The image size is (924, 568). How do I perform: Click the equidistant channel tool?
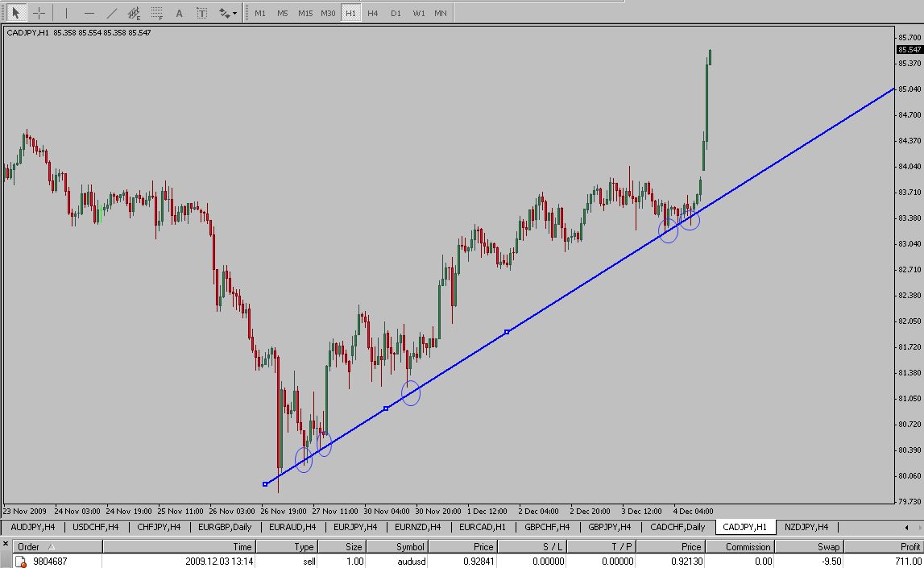134,13
